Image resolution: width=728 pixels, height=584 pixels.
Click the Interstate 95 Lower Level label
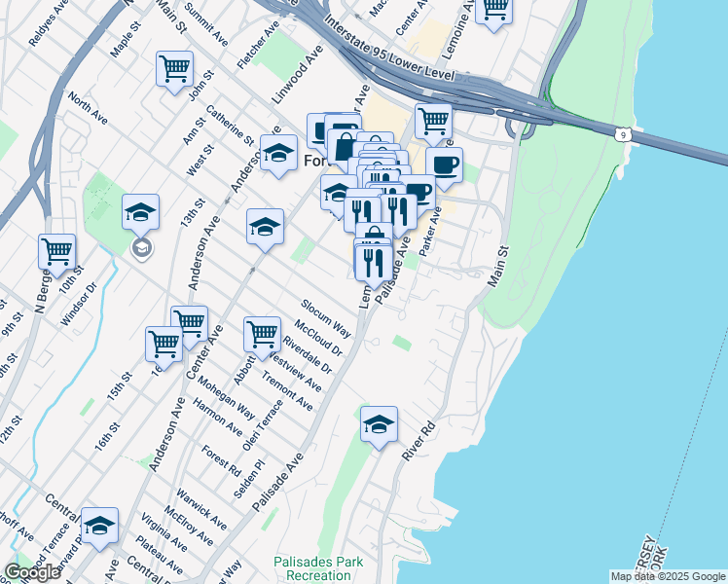coord(389,49)
